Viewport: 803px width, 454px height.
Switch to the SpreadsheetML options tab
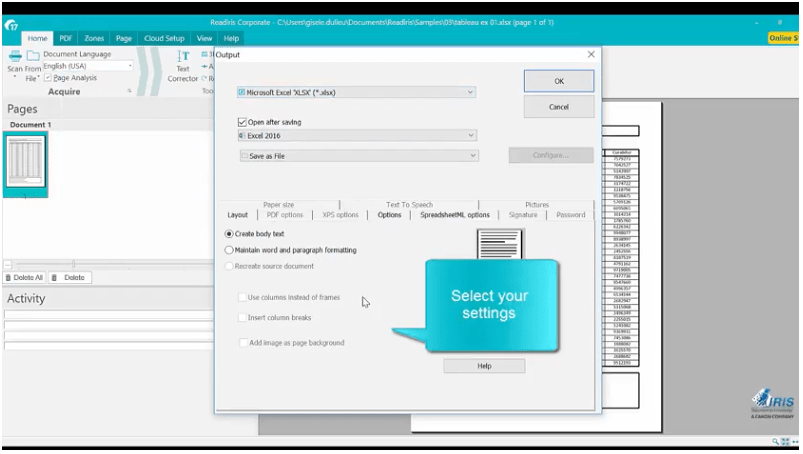click(455, 215)
